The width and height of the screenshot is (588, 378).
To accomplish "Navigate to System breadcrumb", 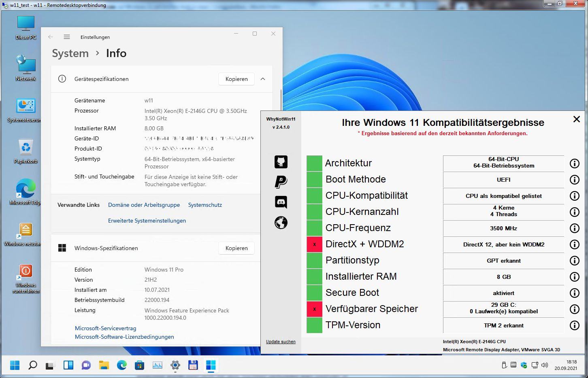I will (70, 53).
